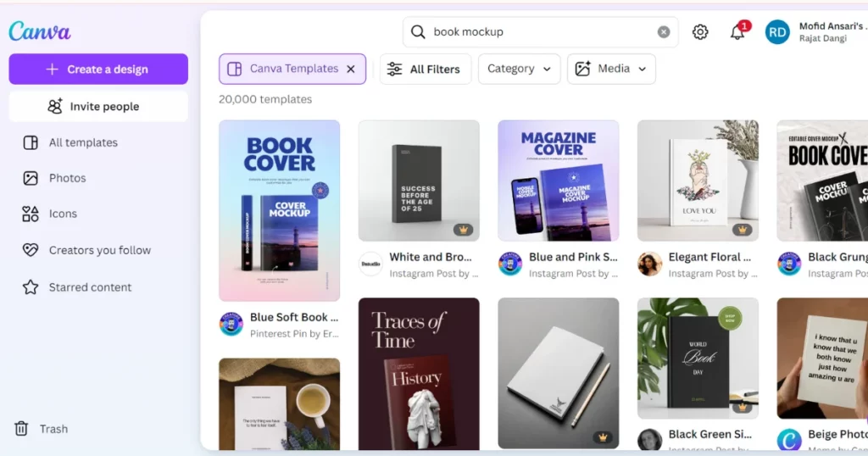Screen dimensions: 868x456
Task: Open the notifications bell
Action: pyautogui.click(x=737, y=32)
